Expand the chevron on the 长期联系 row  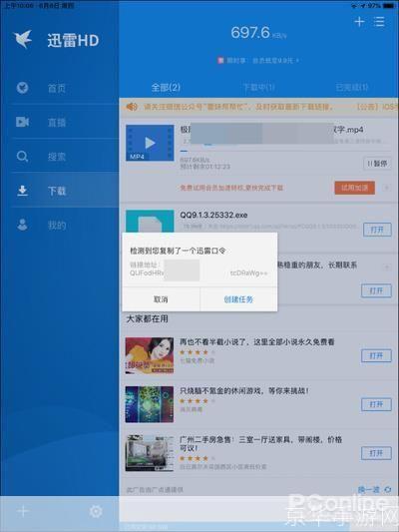pyautogui.click(x=386, y=267)
